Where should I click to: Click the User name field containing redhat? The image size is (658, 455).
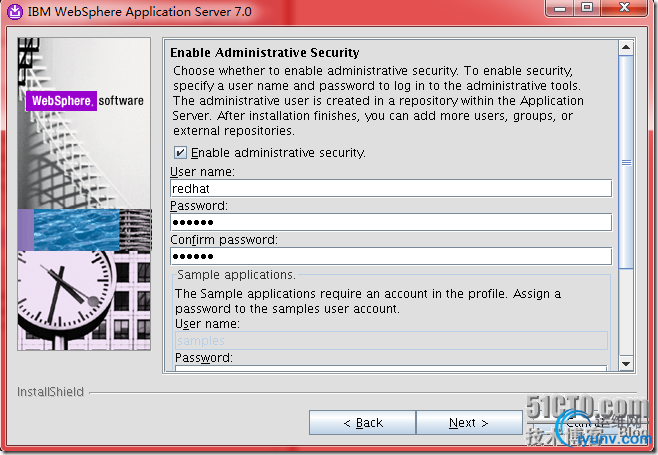pos(390,188)
